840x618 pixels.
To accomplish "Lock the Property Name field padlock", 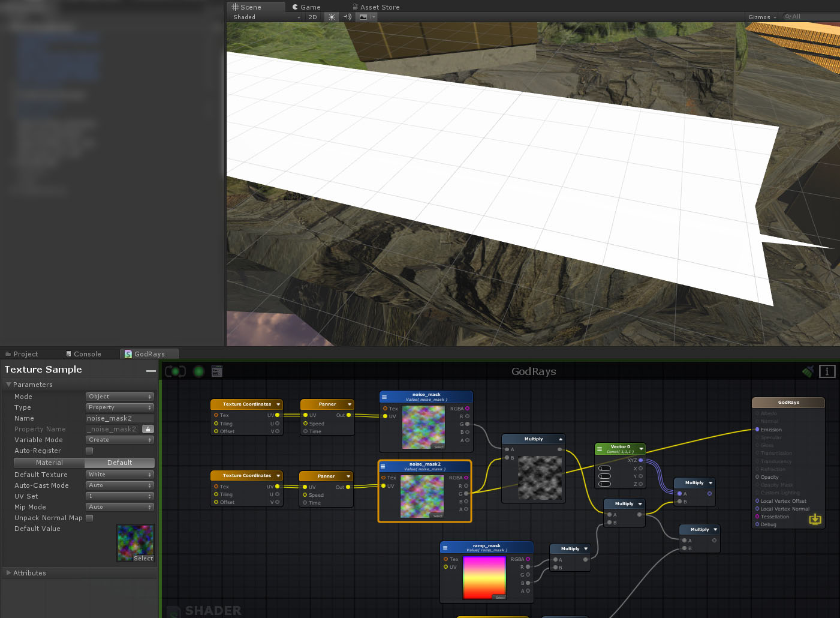I will click(x=148, y=429).
